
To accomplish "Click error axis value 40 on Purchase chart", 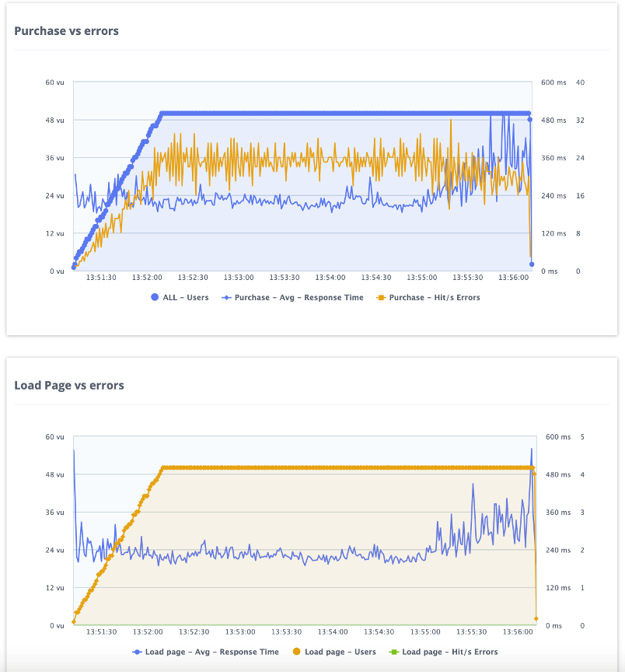I will (580, 82).
